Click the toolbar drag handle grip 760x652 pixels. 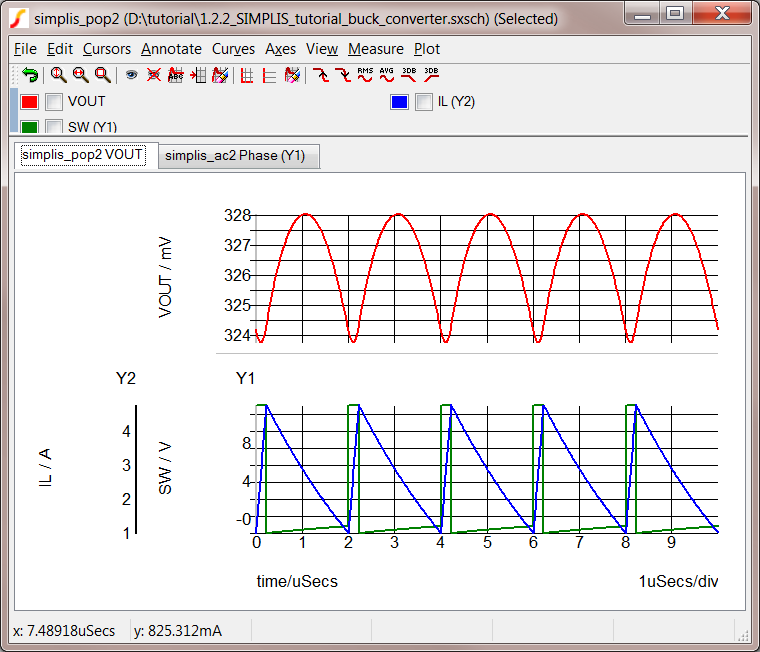click(x=15, y=75)
